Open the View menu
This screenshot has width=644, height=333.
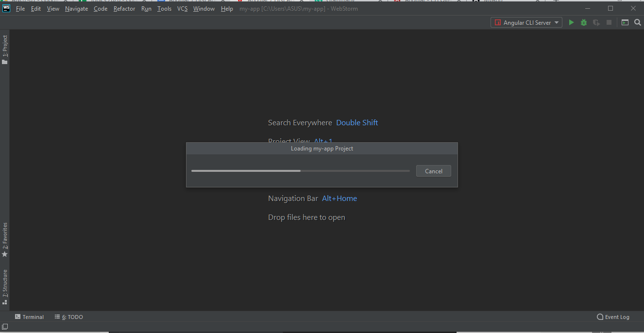coord(53,9)
